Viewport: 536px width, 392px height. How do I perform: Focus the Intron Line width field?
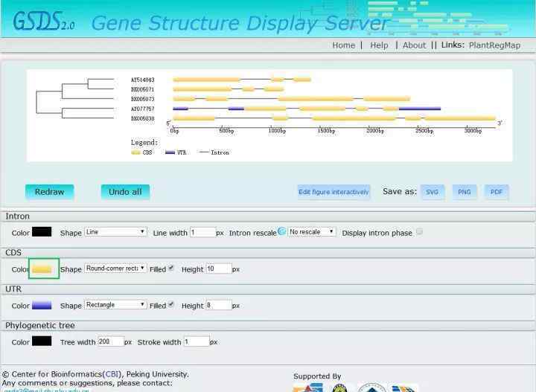(x=203, y=233)
